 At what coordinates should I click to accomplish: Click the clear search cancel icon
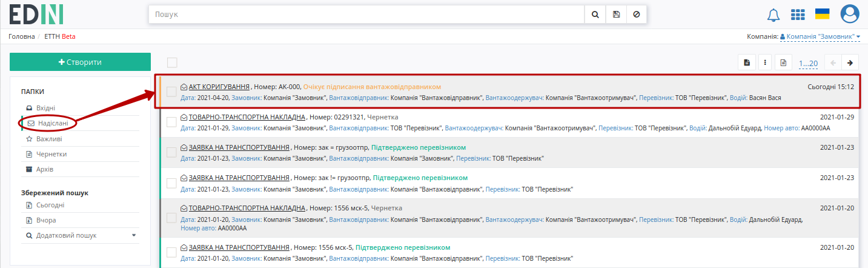[x=636, y=14]
